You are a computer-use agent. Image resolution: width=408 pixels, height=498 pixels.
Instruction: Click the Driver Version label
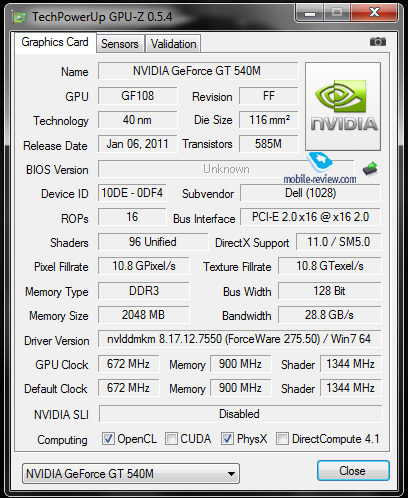[x=57, y=341]
